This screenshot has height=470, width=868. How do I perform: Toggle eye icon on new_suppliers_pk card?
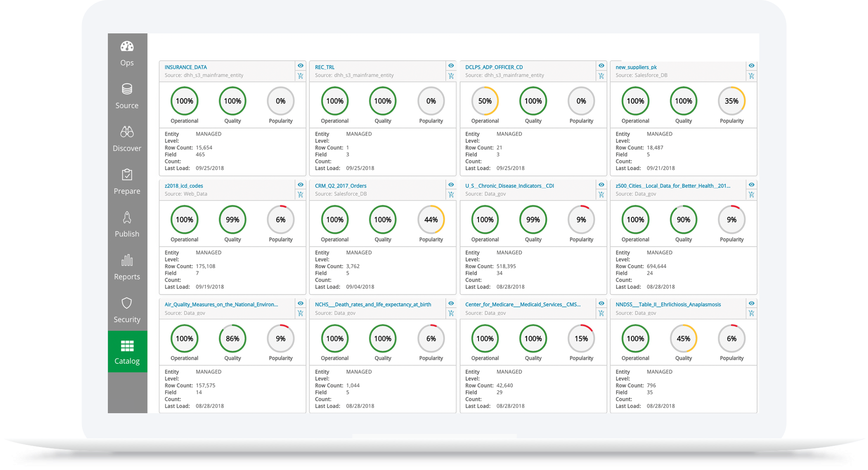pyautogui.click(x=751, y=65)
